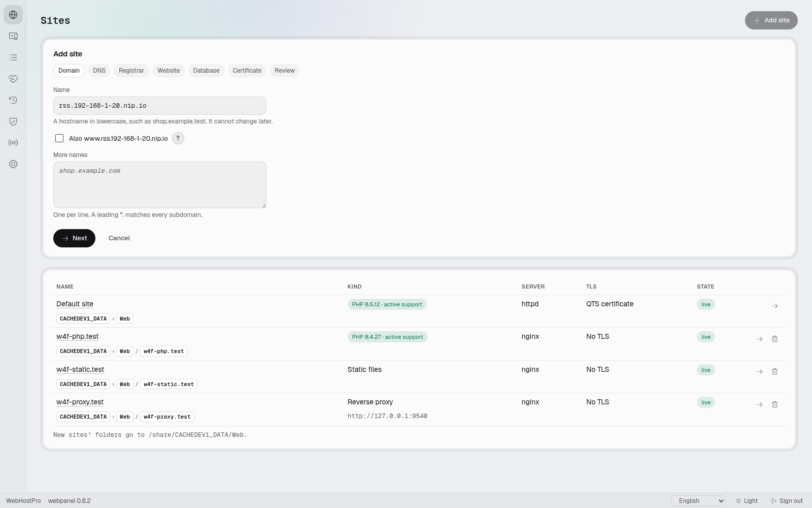Image resolution: width=812 pixels, height=508 pixels.
Task: Open the history clock icon in sidebar
Action: click(13, 100)
